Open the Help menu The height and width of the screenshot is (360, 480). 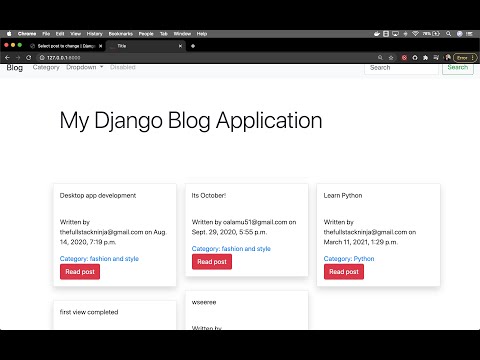click(202, 34)
